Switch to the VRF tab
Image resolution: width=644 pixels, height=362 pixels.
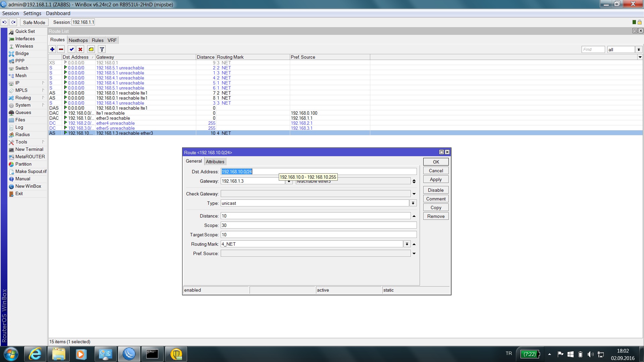coord(112,40)
